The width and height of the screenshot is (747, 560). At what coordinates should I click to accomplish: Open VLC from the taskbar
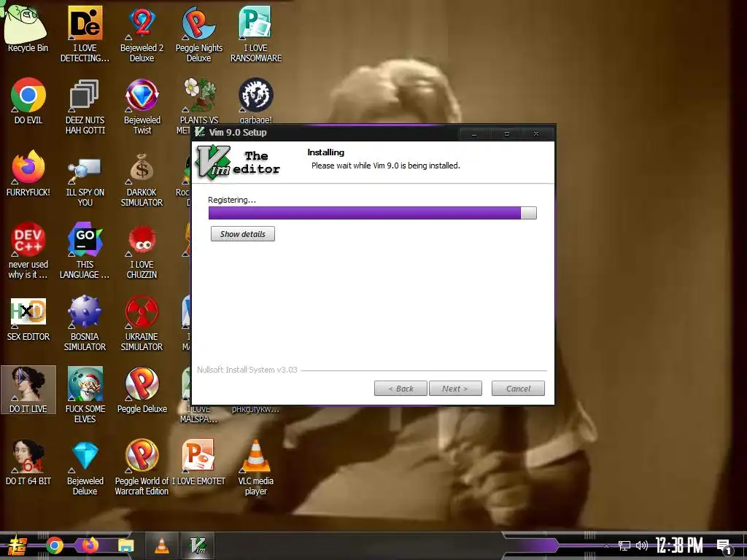(161, 545)
